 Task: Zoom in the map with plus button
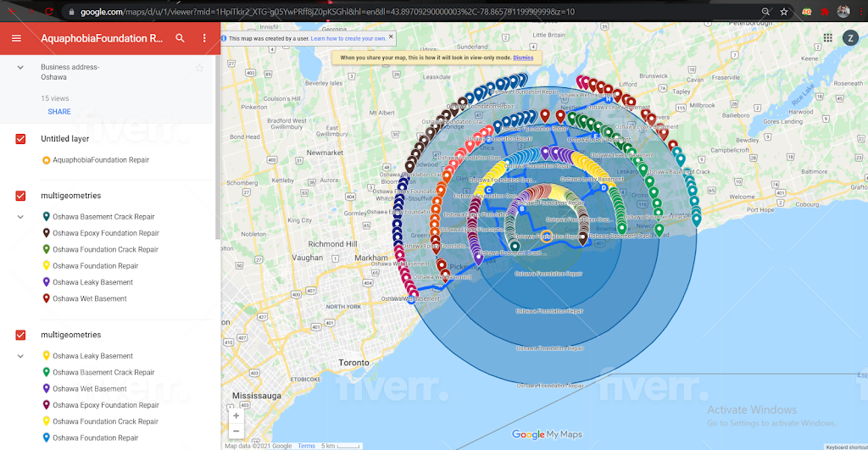236,415
